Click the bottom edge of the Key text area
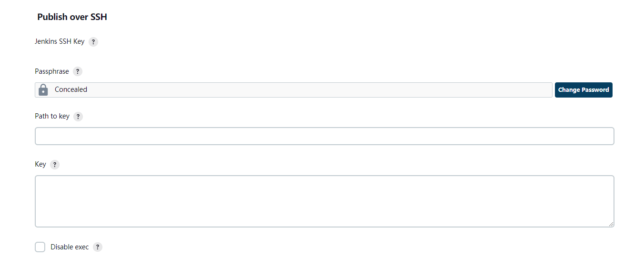Image resolution: width=644 pixels, height=257 pixels. [324, 227]
